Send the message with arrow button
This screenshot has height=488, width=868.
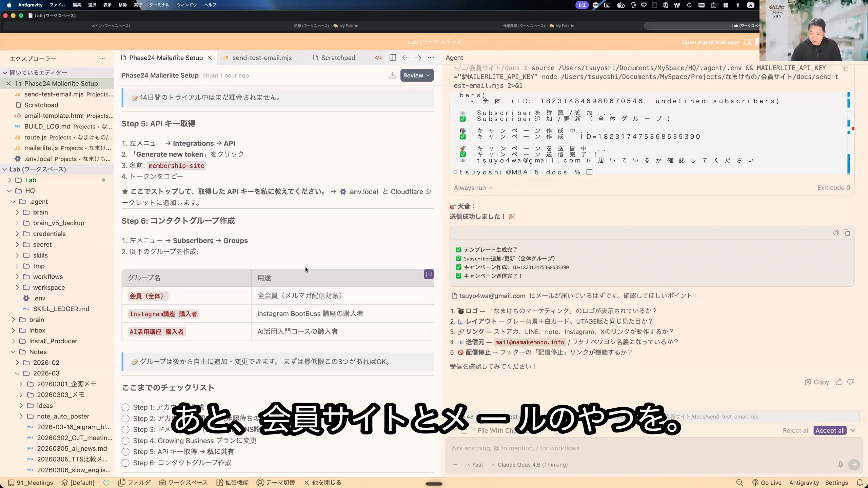[x=854, y=465]
